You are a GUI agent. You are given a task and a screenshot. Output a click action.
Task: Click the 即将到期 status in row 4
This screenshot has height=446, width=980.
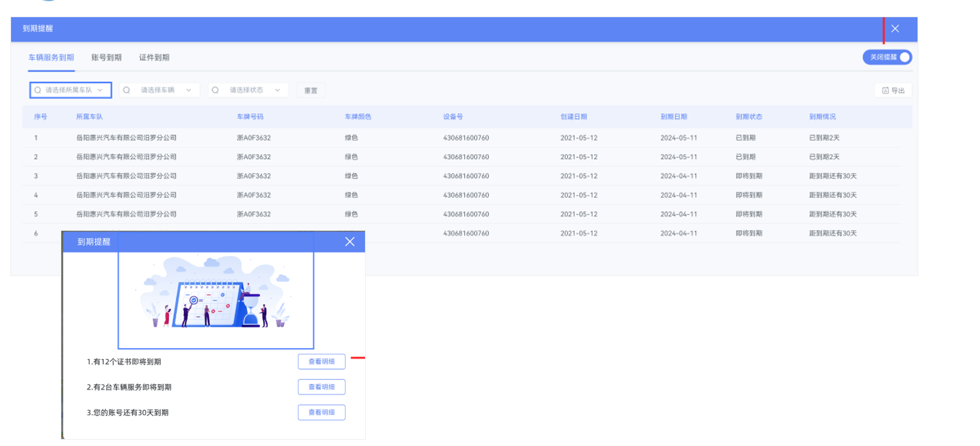coord(749,195)
